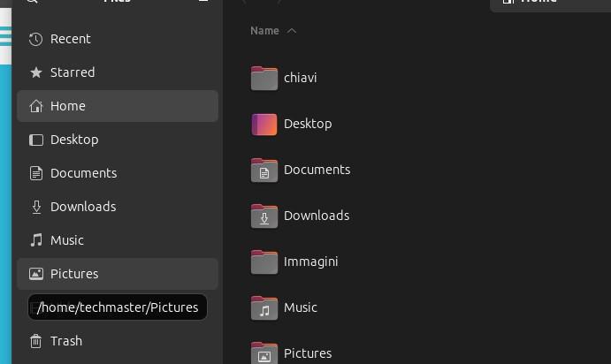Open Documents from the sidebar
This screenshot has height=364, width=611.
point(83,173)
